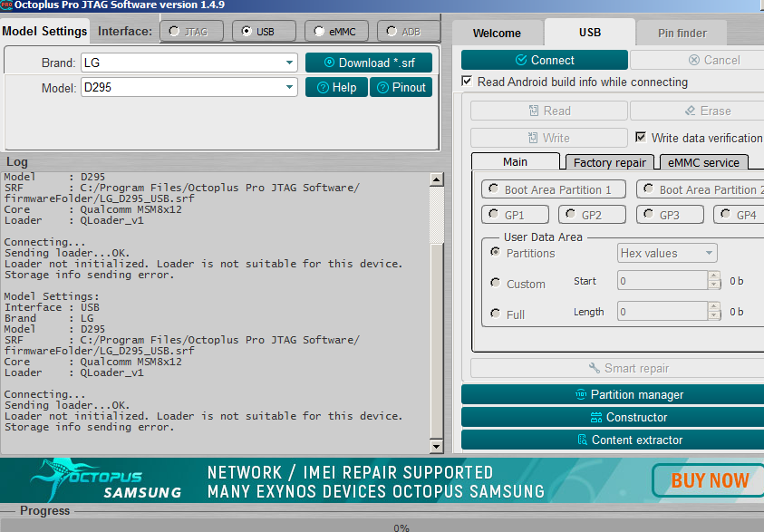This screenshot has height=532, width=764.
Task: Select Boot Area Partition 1 radio
Action: point(494,189)
